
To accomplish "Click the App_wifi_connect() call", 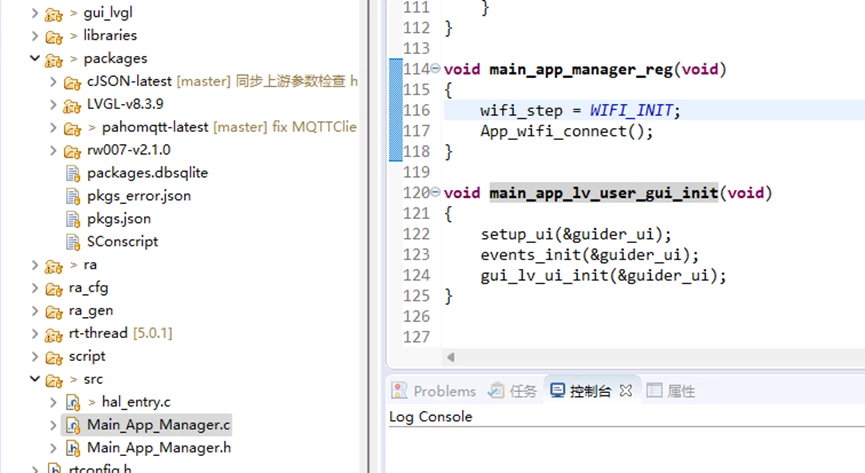I will click(x=567, y=131).
